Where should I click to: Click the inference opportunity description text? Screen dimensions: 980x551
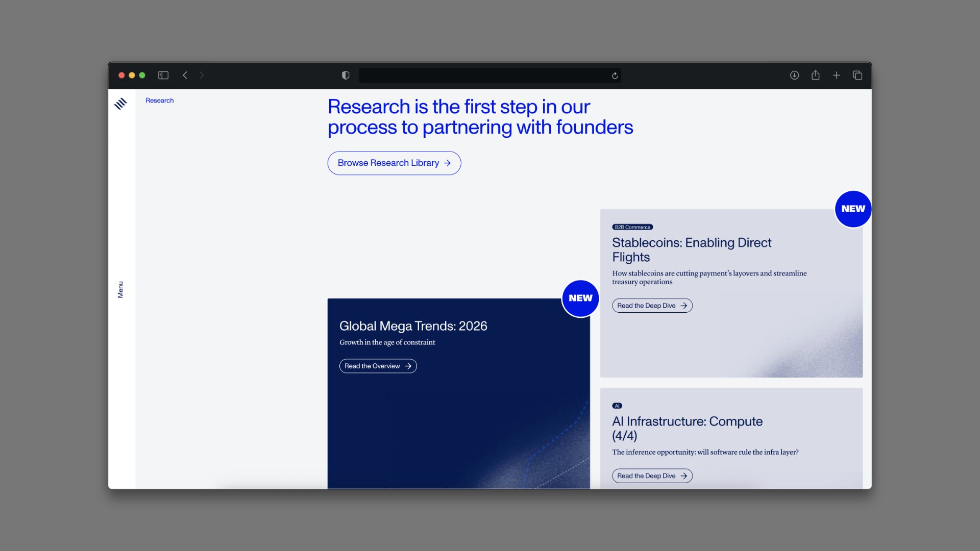705,452
